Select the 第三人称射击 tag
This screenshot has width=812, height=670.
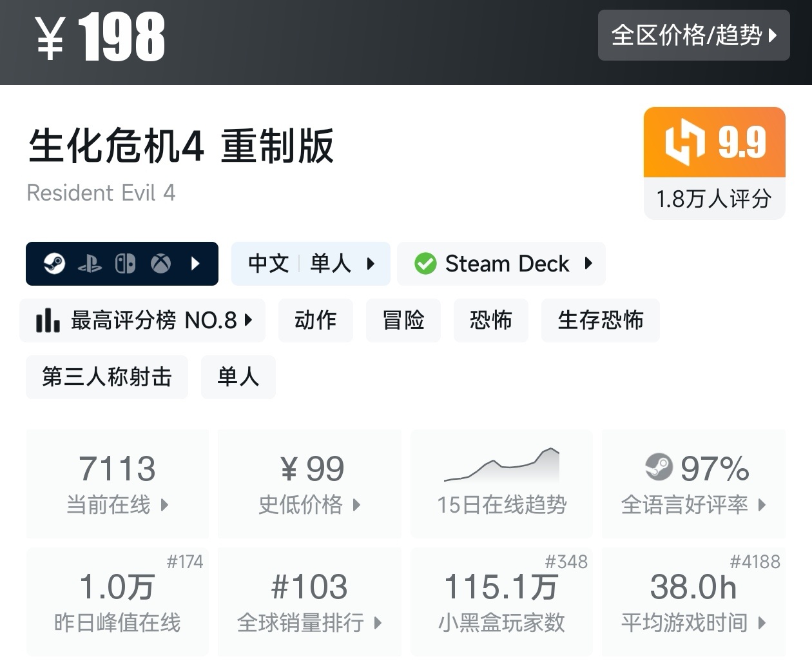(x=107, y=377)
